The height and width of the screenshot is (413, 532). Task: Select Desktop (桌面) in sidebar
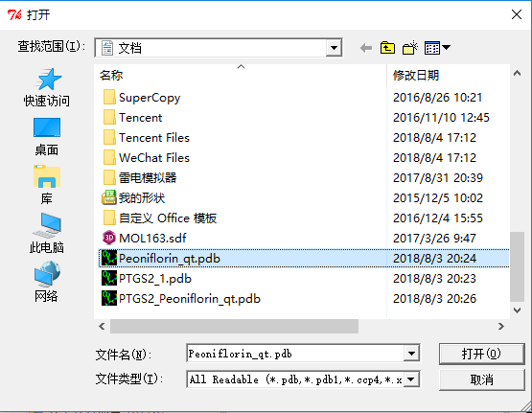pyautogui.click(x=47, y=137)
